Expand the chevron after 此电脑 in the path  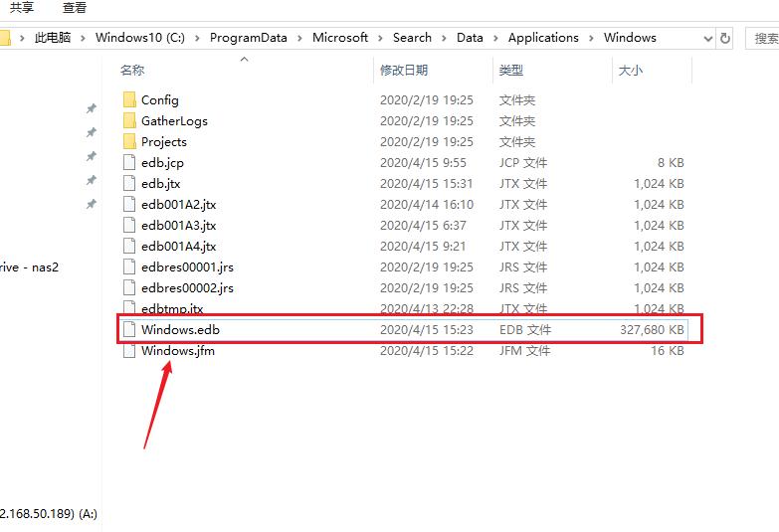(x=83, y=38)
